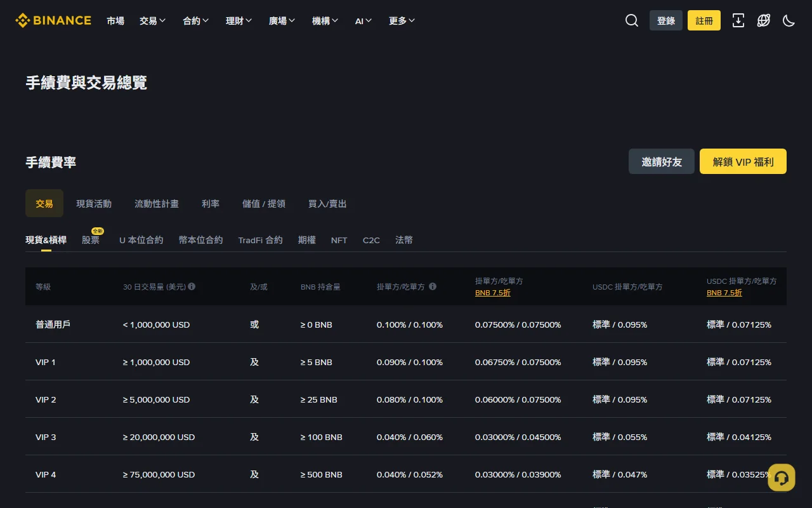Select the 股票 sub-tab
Image resolution: width=812 pixels, height=508 pixels.
point(91,239)
